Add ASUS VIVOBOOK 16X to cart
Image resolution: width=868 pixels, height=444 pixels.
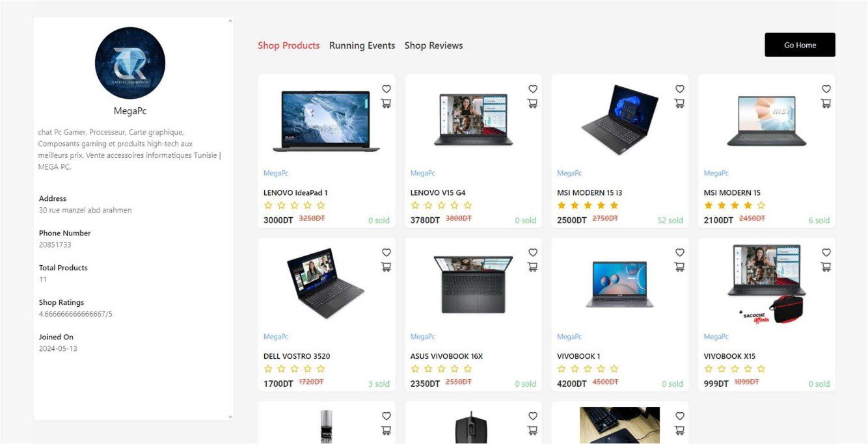[533, 267]
